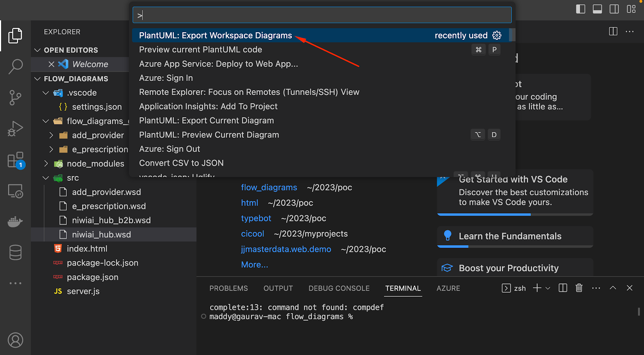Show additional views ellipsis in activity bar
The height and width of the screenshot is (355, 644).
[15, 283]
